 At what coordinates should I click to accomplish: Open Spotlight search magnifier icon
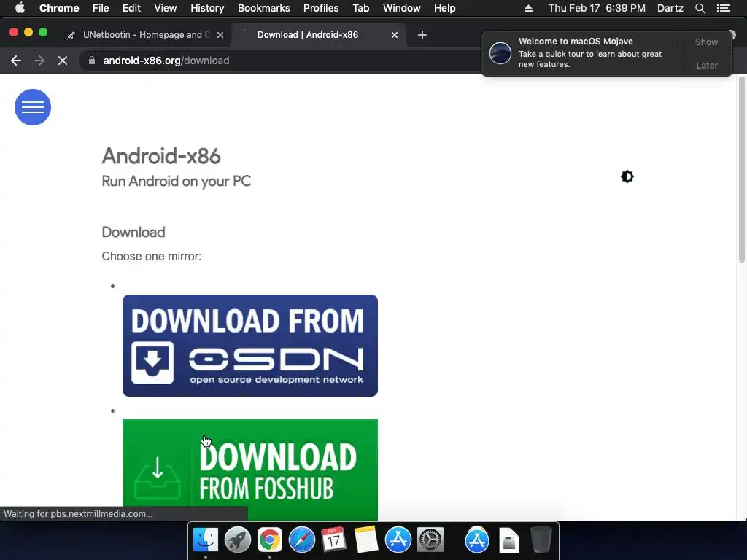tap(700, 8)
